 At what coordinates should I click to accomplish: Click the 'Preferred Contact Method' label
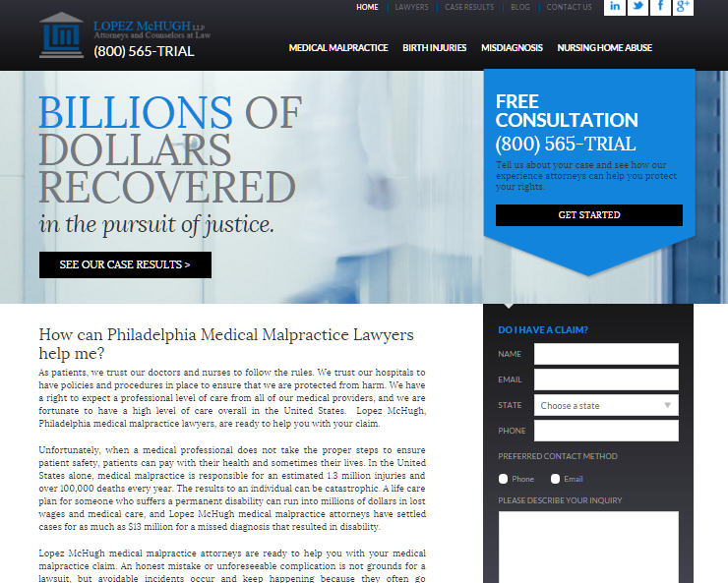pyautogui.click(x=558, y=456)
